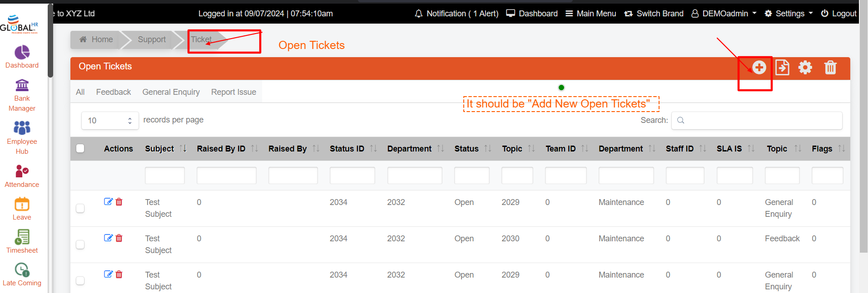Viewport: 868px width, 293px height.
Task: Open Timesheet in the sidebar
Action: pyautogui.click(x=22, y=241)
